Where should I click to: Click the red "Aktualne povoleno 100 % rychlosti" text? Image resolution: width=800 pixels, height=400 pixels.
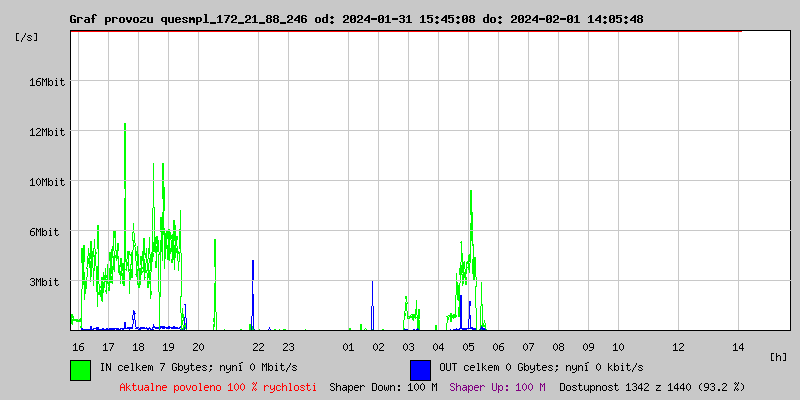pos(218,386)
